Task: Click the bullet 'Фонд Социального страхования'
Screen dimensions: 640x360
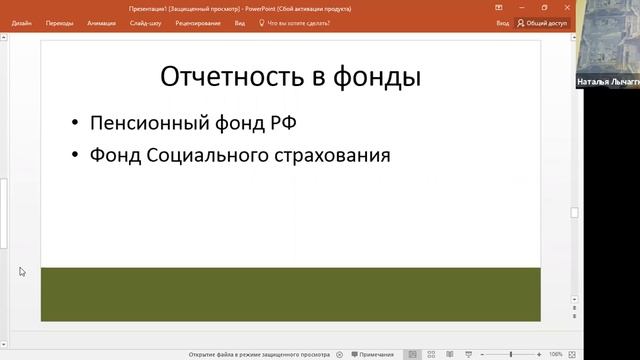Action: coord(240,156)
